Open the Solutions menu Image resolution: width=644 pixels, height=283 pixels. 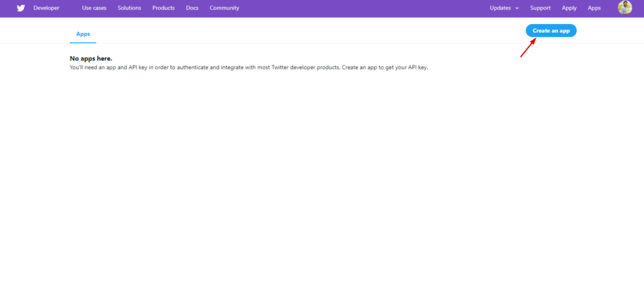click(x=130, y=8)
